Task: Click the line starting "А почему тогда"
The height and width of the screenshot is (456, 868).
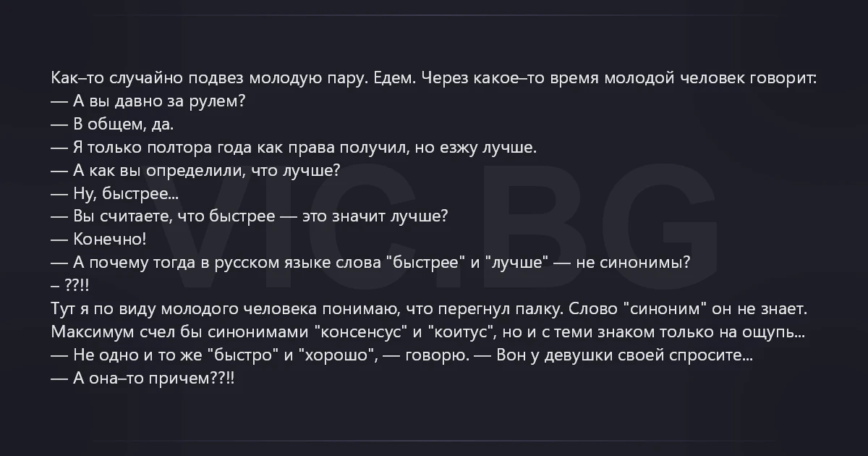Action: point(380,263)
